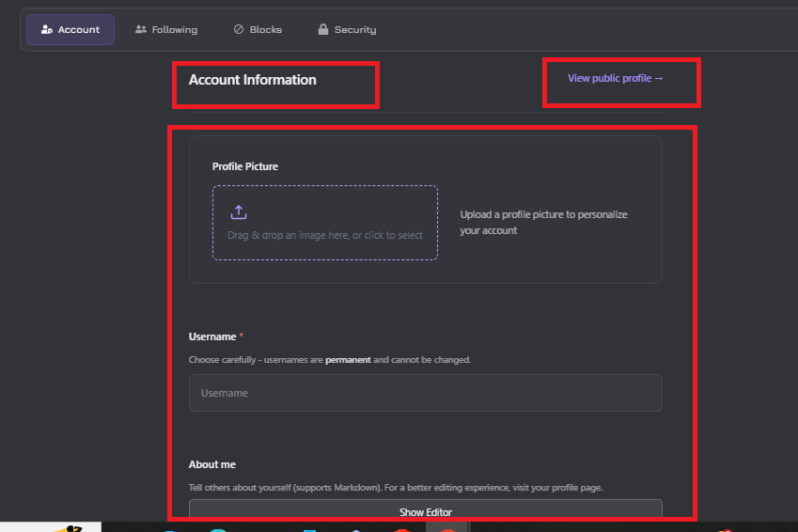Click the About me Markdown hint text
Viewport: 798px width, 532px height.
coord(395,488)
